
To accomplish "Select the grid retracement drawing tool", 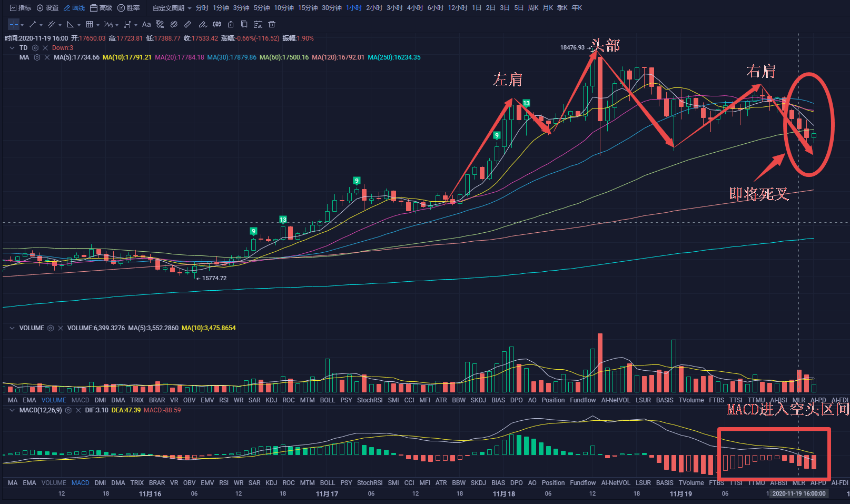I will [90, 24].
